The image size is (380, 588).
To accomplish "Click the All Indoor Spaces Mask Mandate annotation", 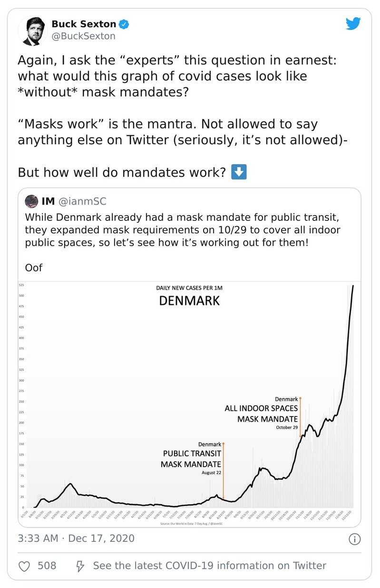I will tap(261, 413).
